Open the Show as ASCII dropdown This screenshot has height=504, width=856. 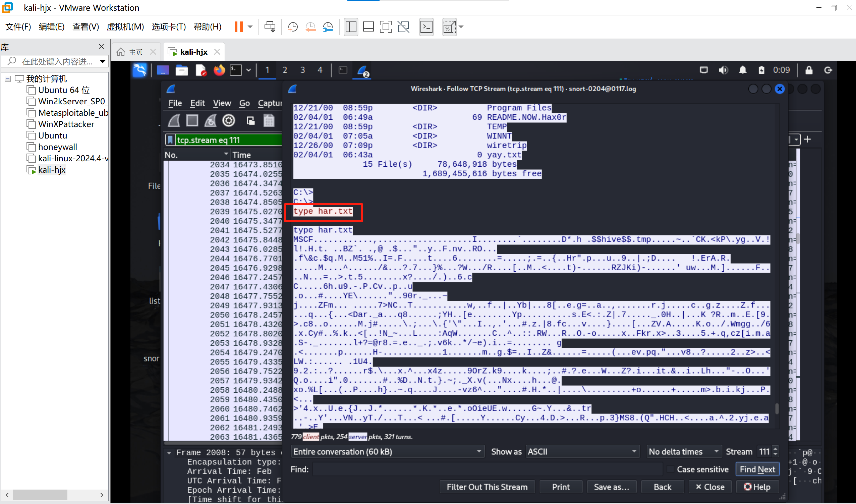click(582, 452)
